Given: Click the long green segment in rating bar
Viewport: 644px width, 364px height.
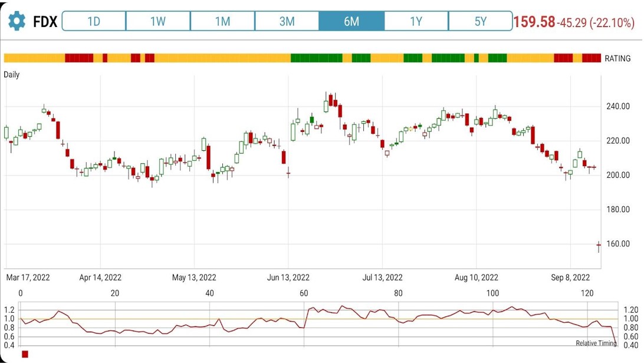Looking at the screenshot, I should coord(316,58).
